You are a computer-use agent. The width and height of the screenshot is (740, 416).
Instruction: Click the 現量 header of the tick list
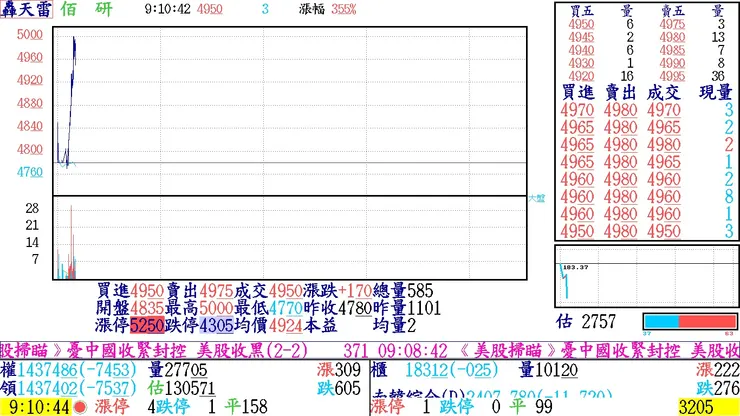[x=715, y=93]
